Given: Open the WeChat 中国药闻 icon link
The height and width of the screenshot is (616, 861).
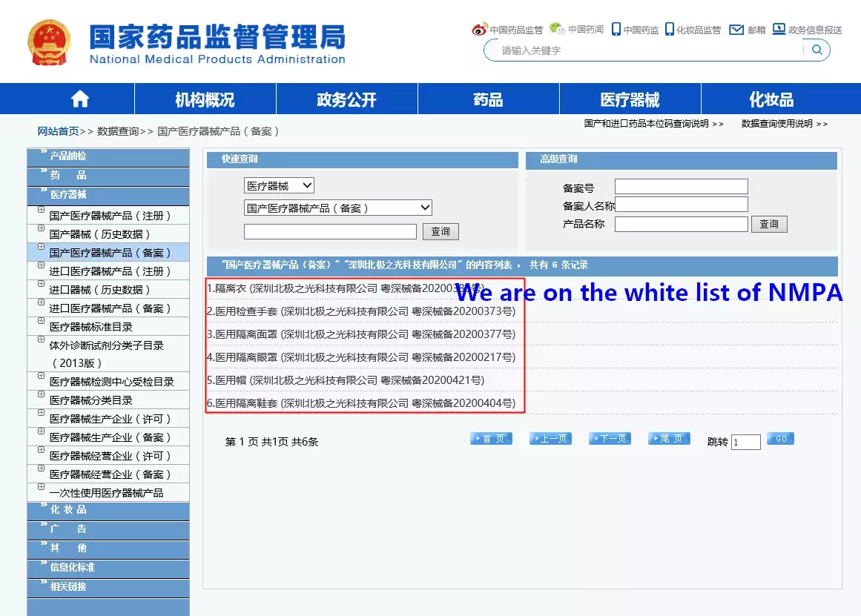Looking at the screenshot, I should (x=558, y=29).
